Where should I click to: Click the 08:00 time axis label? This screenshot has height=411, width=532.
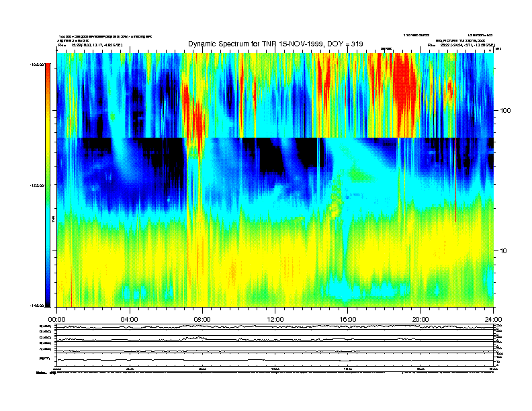tap(202, 320)
